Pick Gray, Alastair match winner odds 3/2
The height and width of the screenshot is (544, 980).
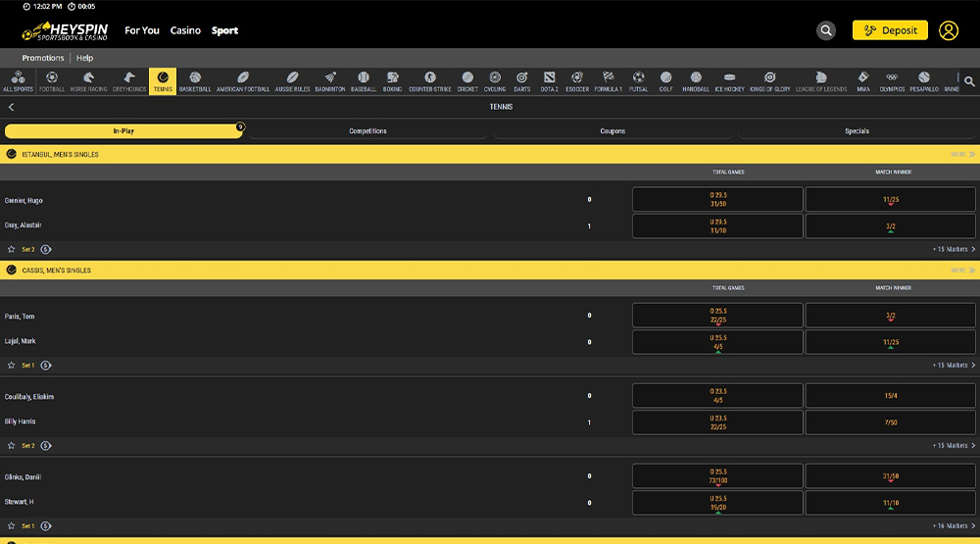(890, 226)
